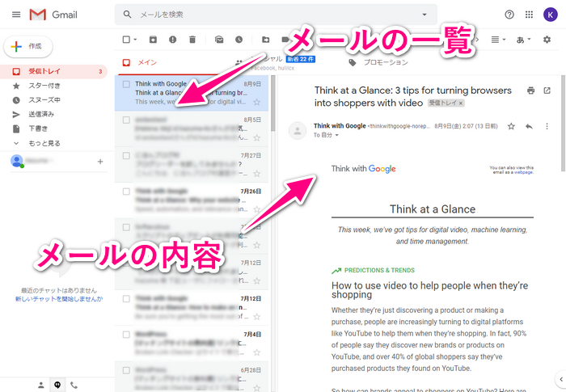Open Hangouts chat icon at bottom
The width and height of the screenshot is (566, 392).
(57, 386)
